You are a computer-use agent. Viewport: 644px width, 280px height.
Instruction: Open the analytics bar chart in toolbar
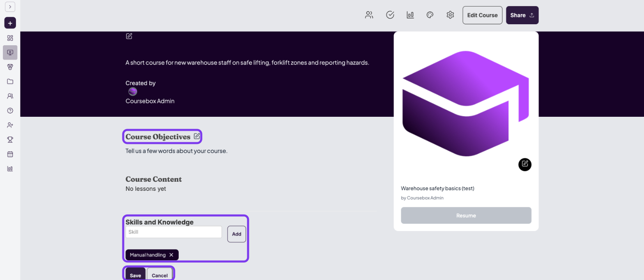pos(410,15)
